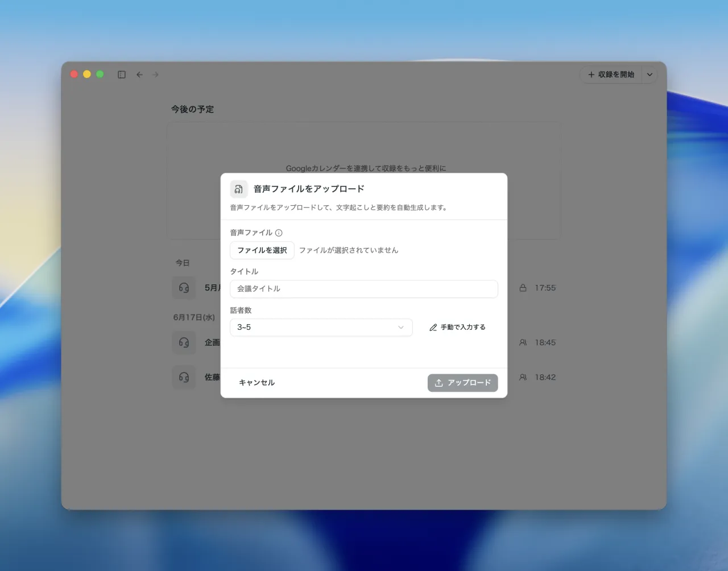Click the 会議タイトル title input field
The width and height of the screenshot is (728, 571).
click(x=364, y=289)
